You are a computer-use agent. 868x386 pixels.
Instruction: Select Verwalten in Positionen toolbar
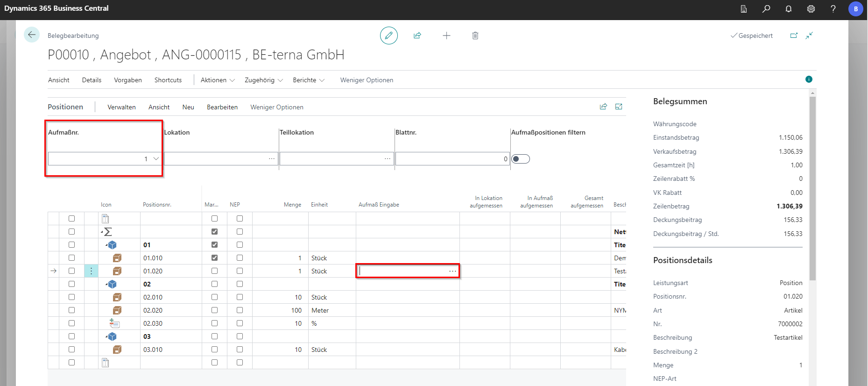(121, 107)
